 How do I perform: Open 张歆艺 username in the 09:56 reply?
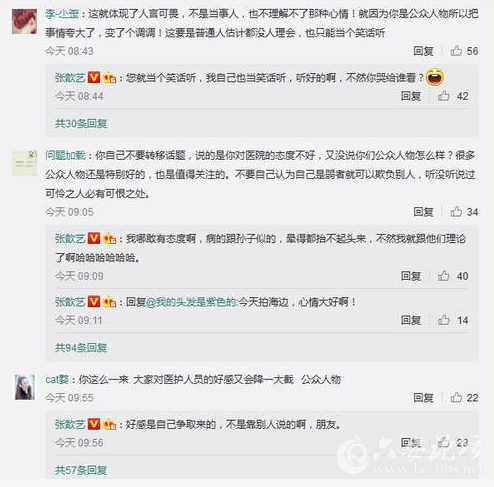[x=70, y=424]
